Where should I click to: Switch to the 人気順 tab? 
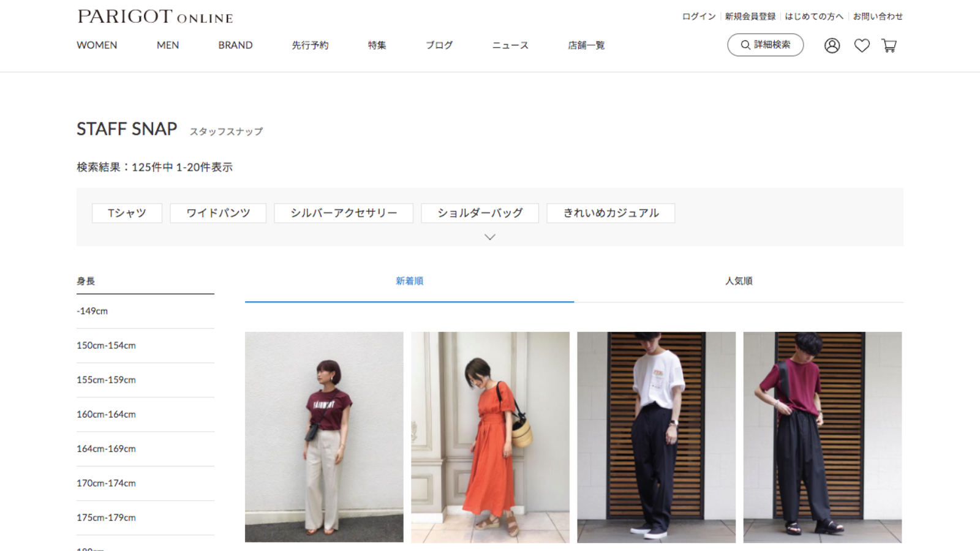[738, 281]
